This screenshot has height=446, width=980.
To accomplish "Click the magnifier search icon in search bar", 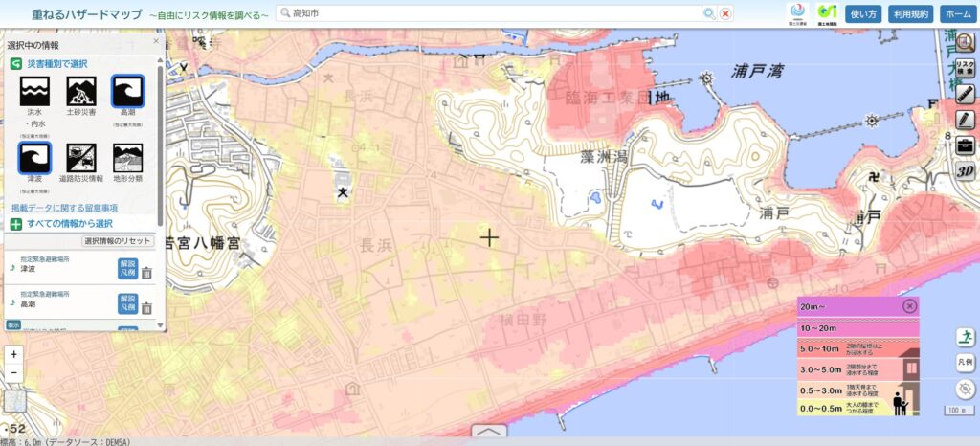I will 709,13.
